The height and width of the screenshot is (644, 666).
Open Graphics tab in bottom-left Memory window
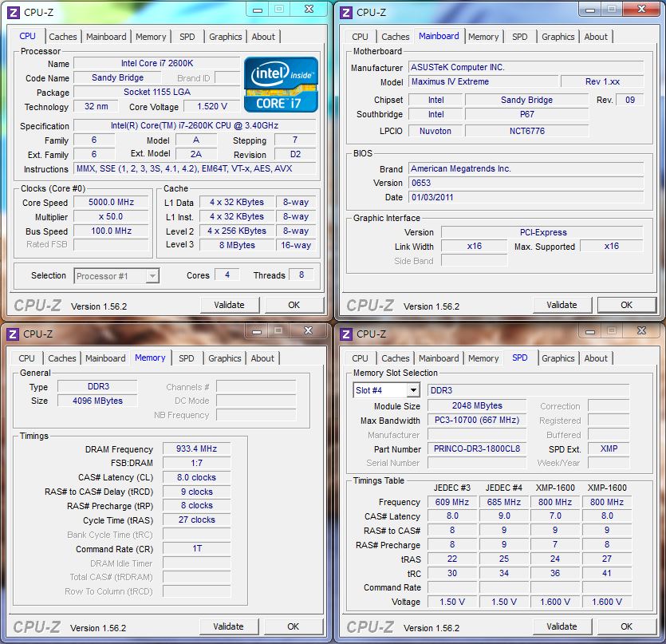[225, 358]
